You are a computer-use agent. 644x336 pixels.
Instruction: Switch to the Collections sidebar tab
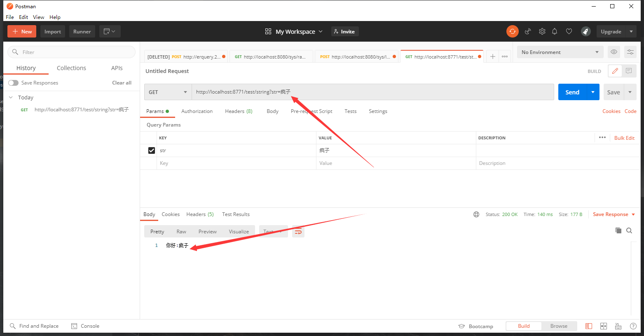tap(71, 68)
